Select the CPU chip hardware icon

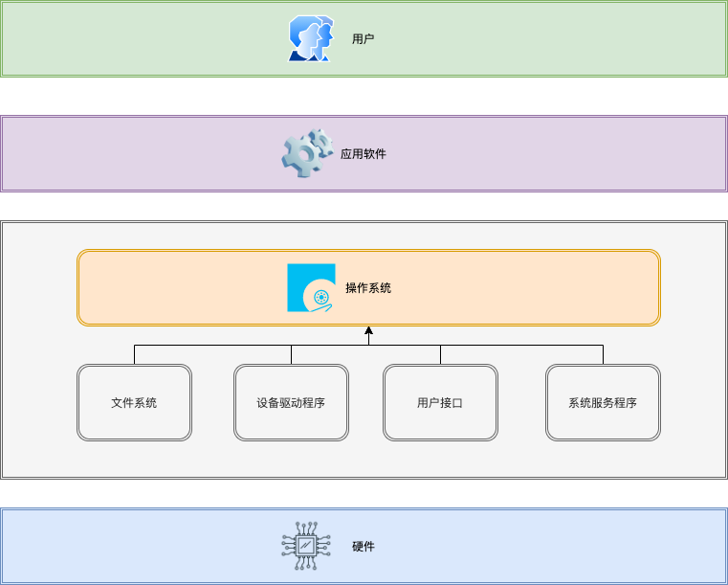tap(306, 546)
